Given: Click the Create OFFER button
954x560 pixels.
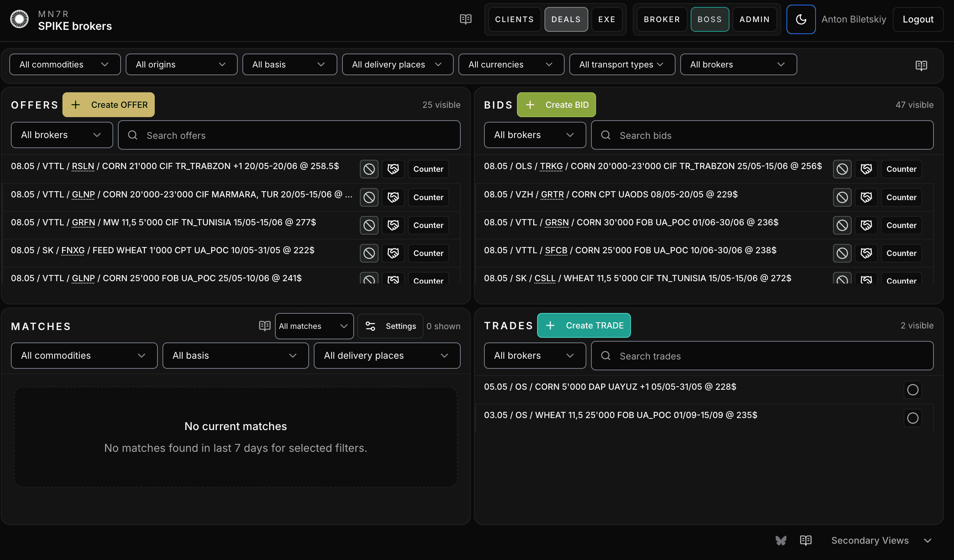Looking at the screenshot, I should pos(109,105).
